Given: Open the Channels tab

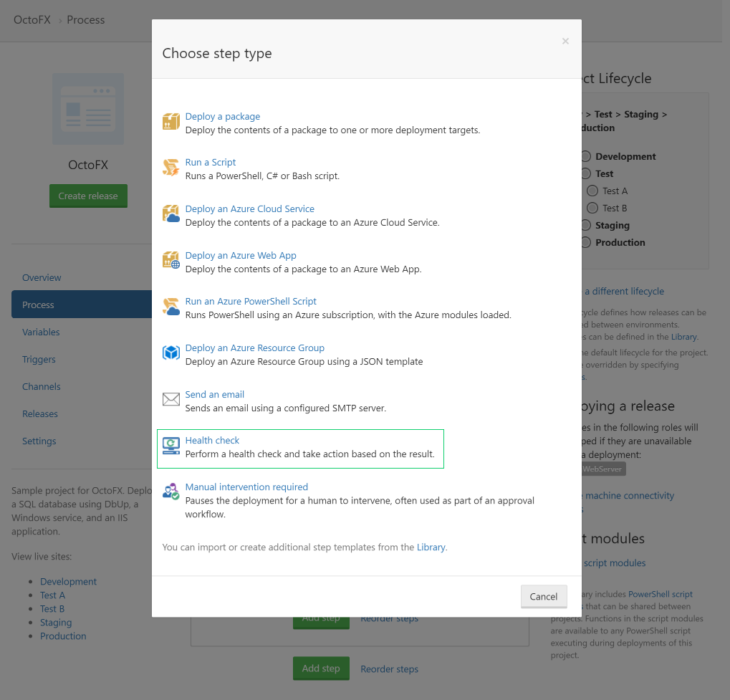Looking at the screenshot, I should pyautogui.click(x=41, y=386).
